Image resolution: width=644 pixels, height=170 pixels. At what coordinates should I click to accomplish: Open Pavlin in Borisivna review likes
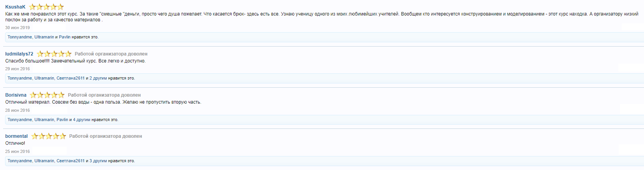tap(62, 120)
